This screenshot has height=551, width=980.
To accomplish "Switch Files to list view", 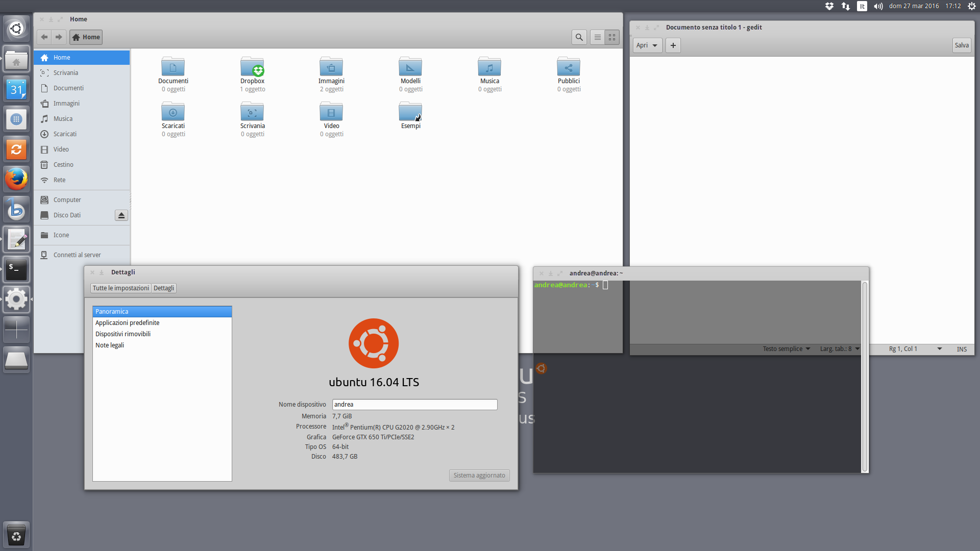I will pos(597,37).
